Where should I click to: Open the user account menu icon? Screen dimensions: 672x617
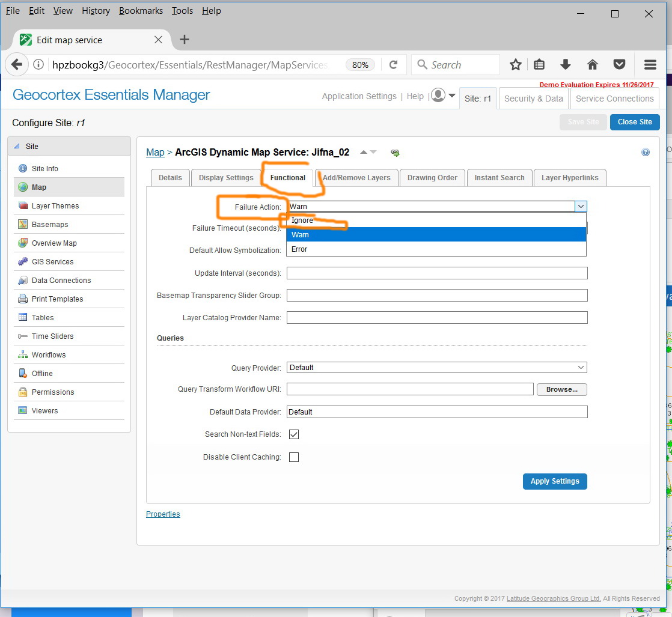443,95
